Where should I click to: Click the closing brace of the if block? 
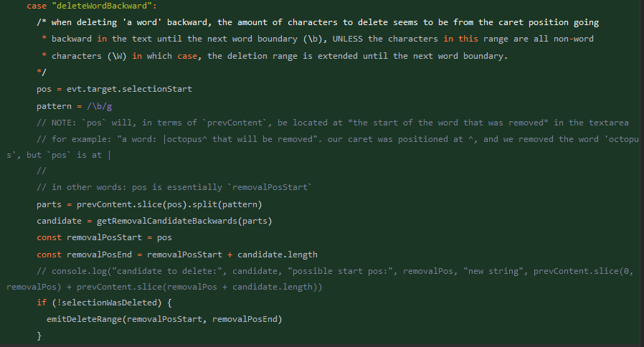tap(39, 336)
